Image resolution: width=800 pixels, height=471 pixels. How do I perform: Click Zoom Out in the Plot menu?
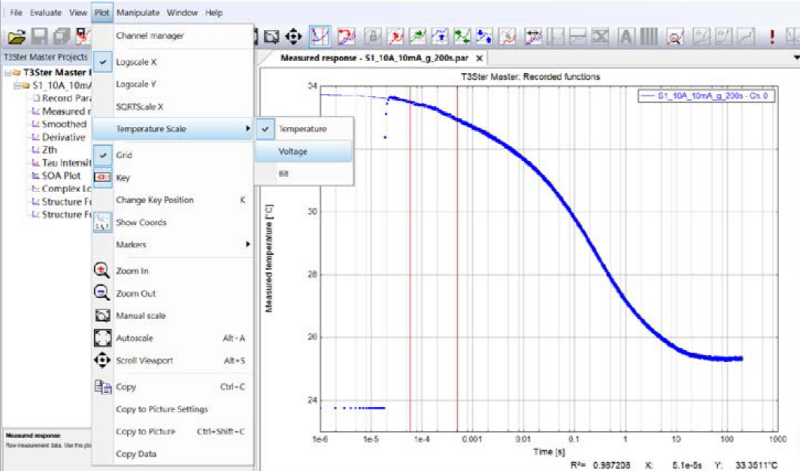point(173,293)
